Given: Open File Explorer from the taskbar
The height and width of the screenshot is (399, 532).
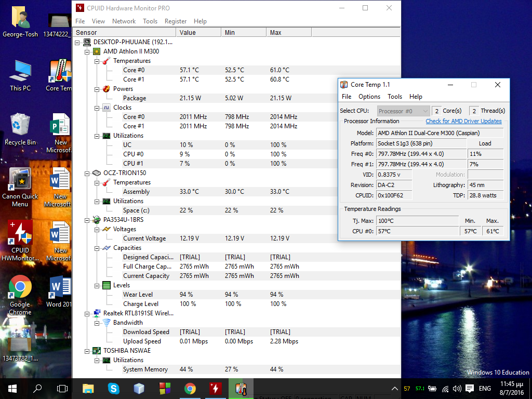Looking at the screenshot, I should [88, 389].
